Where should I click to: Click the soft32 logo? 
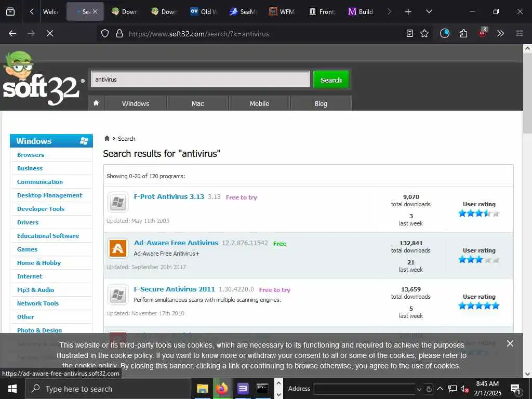[43, 79]
